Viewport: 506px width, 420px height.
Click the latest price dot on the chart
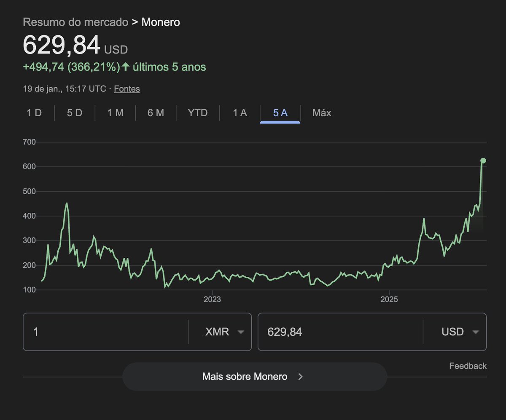coord(483,160)
